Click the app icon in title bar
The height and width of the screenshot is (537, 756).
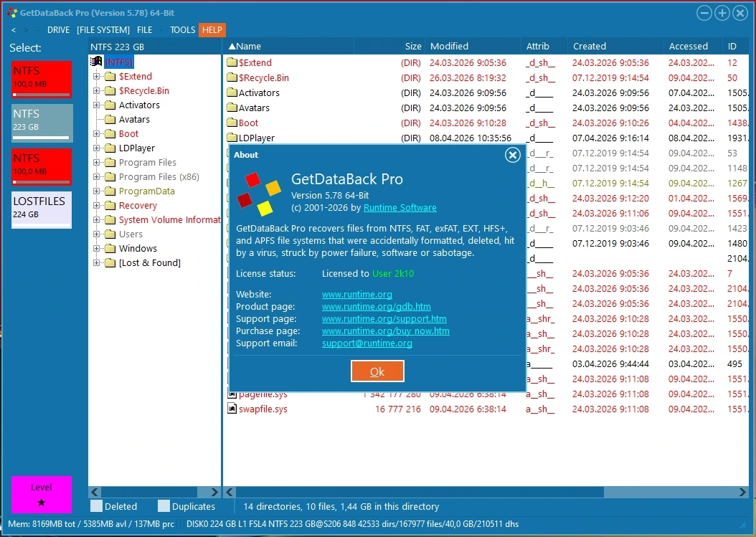click(12, 12)
